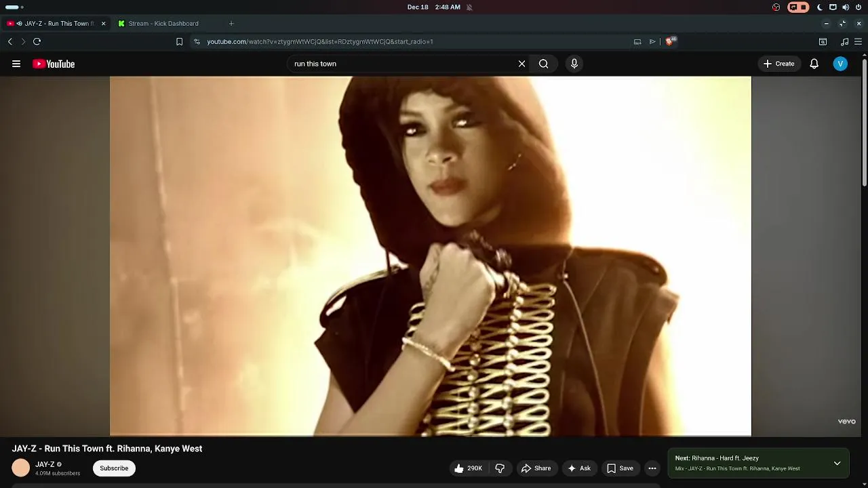Save the video to a playlist
The height and width of the screenshot is (488, 868).
click(620, 468)
